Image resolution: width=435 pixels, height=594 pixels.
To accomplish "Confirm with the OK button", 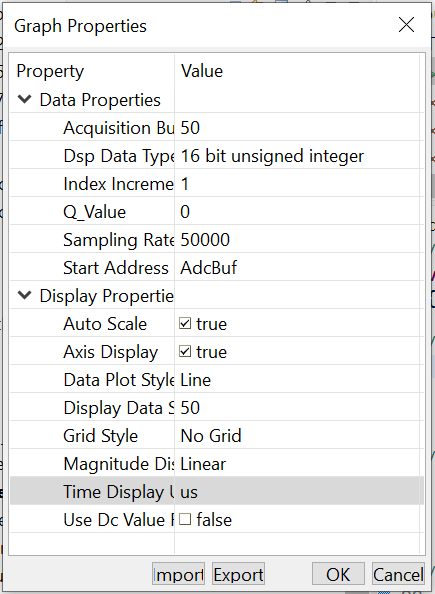I will point(338,574).
